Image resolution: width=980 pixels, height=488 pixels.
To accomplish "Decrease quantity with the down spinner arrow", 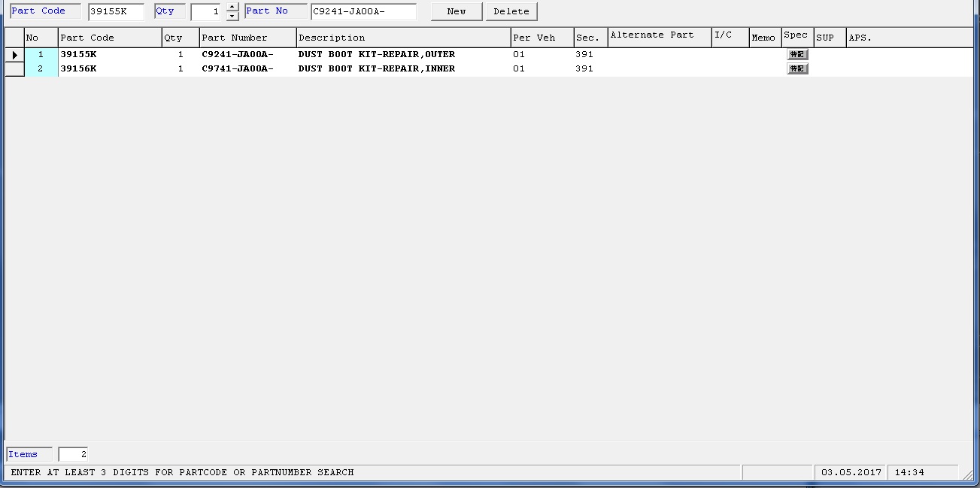I will pos(232,16).
